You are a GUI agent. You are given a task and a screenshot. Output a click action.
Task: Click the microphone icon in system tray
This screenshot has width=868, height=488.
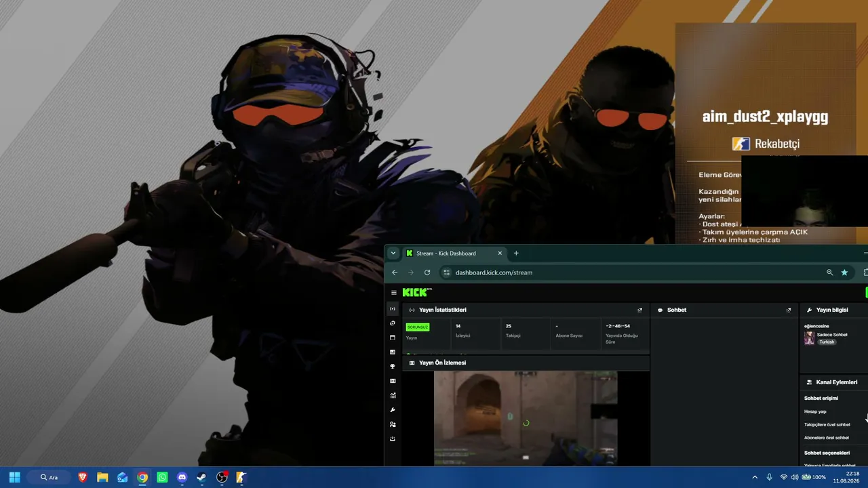(770, 477)
